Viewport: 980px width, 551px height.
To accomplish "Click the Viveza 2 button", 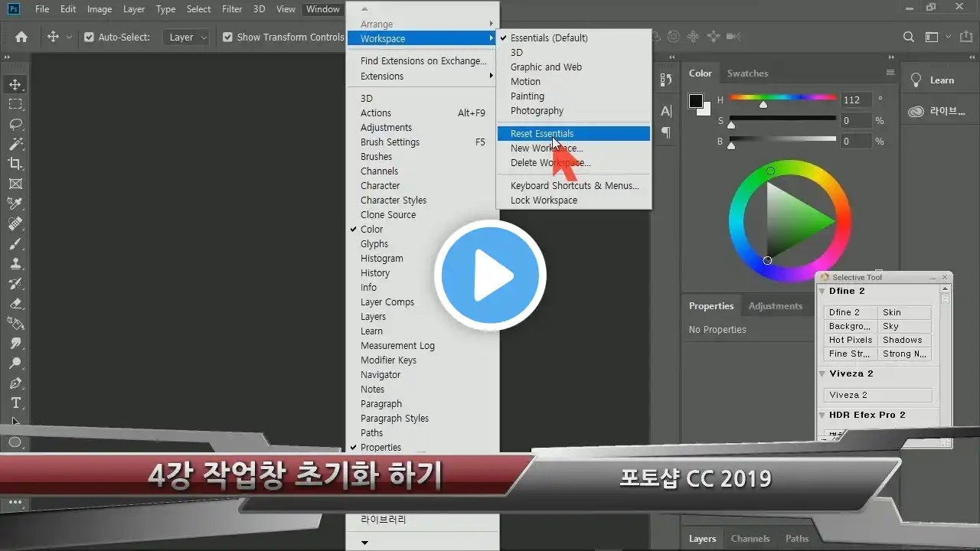I will 878,395.
